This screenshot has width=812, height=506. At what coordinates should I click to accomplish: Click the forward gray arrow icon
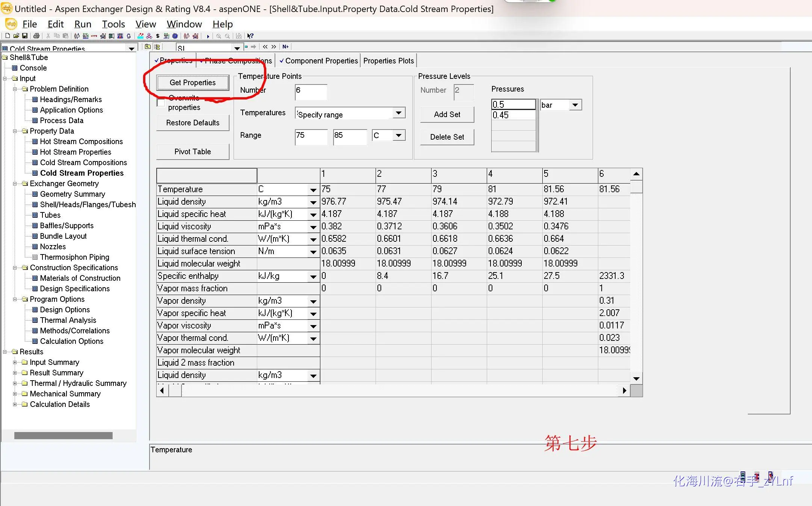point(254,47)
